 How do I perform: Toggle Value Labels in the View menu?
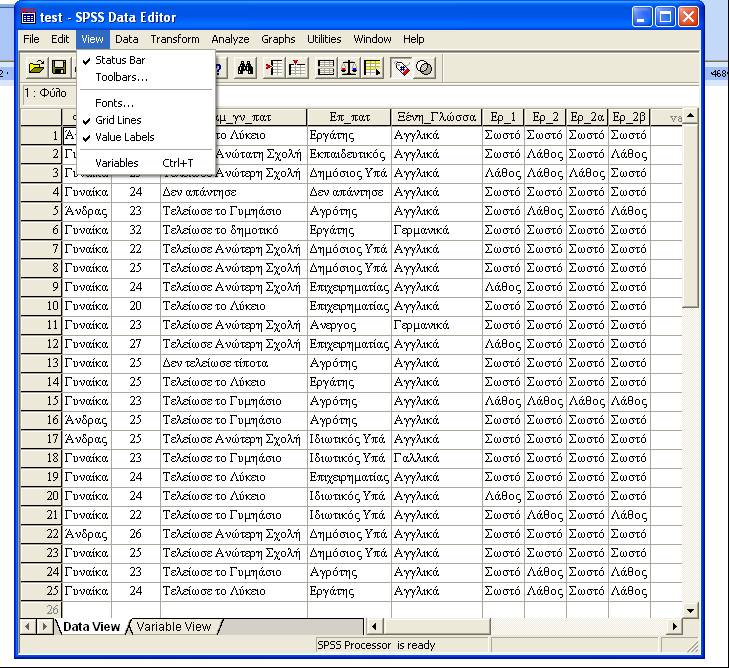coord(146,137)
